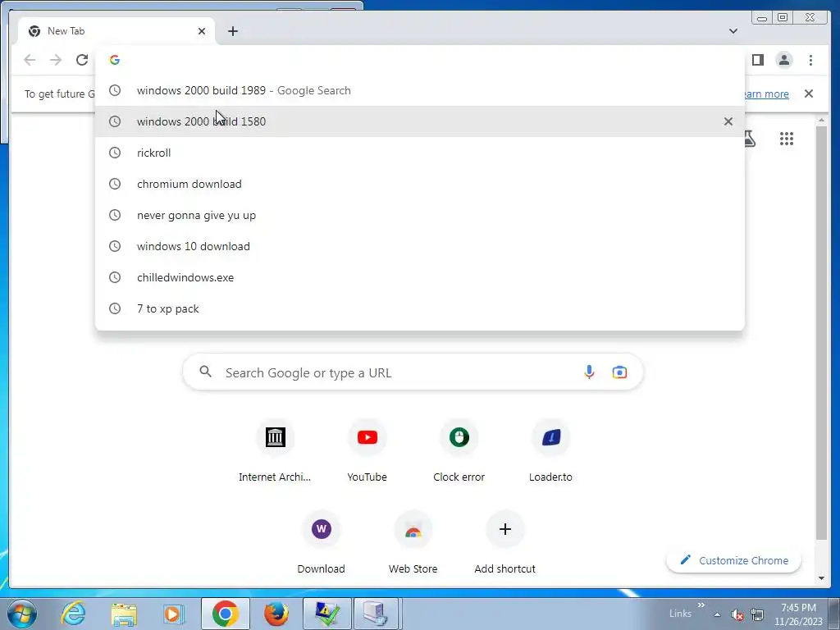Open Windows Media Player from the taskbar
The width and height of the screenshot is (840, 630).
point(173,614)
